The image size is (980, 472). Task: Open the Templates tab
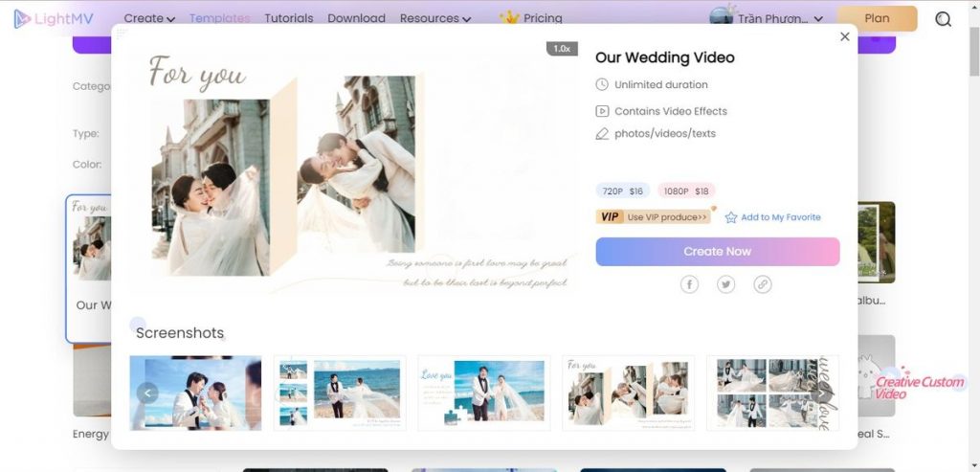tap(219, 19)
